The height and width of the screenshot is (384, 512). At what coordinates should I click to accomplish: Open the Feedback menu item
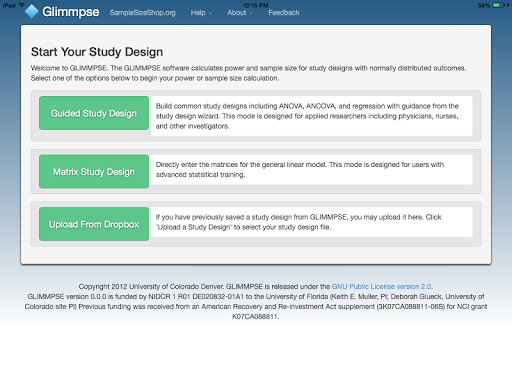(284, 13)
